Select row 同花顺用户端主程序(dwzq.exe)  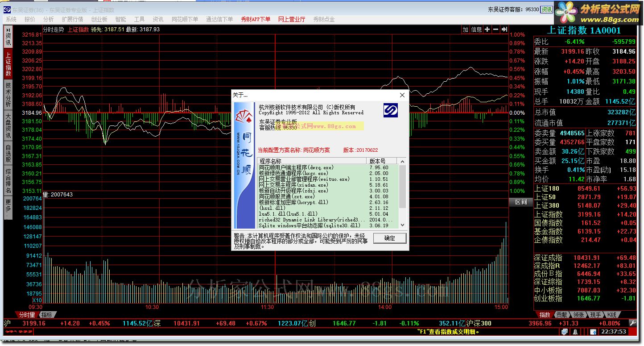tap(328, 167)
